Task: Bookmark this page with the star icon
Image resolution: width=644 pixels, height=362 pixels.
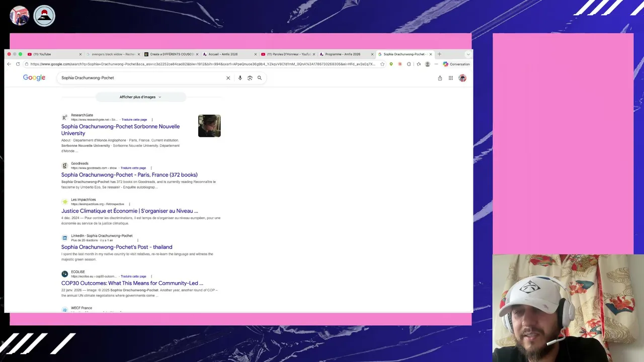Action: pyautogui.click(x=382, y=64)
